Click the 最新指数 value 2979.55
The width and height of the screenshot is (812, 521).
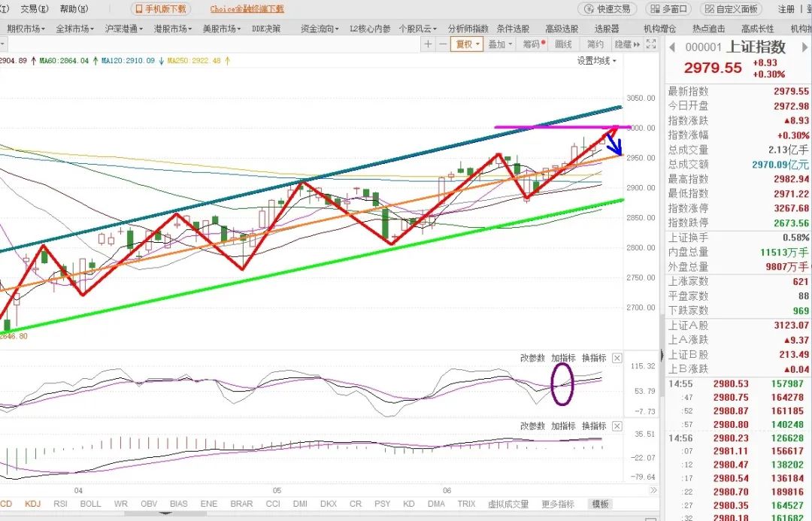click(791, 91)
